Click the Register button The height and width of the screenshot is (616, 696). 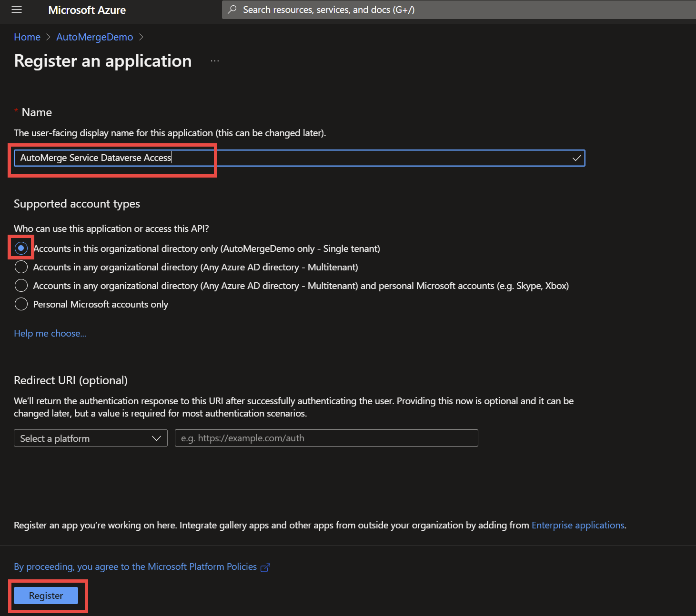pyautogui.click(x=46, y=596)
